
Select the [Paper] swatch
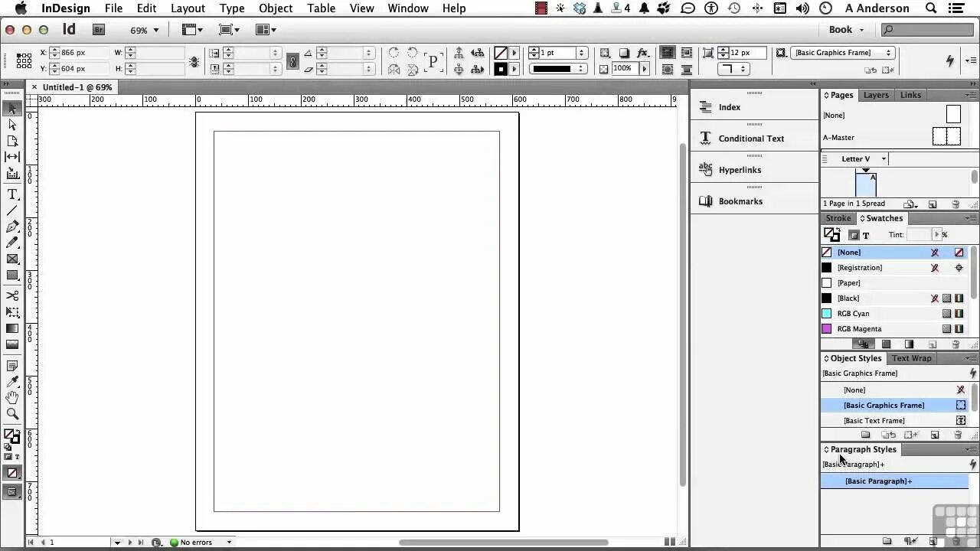point(895,283)
